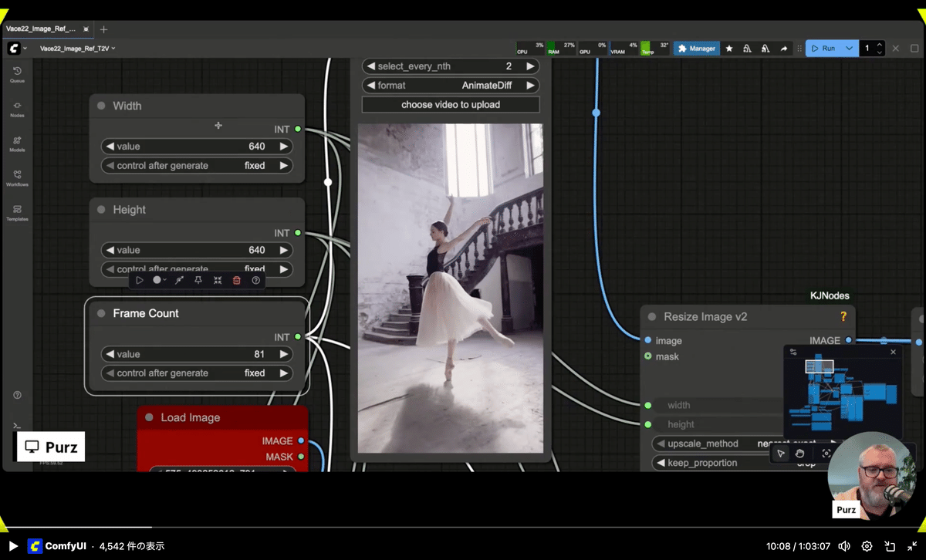Open the Run button dropdown arrow

coord(849,49)
